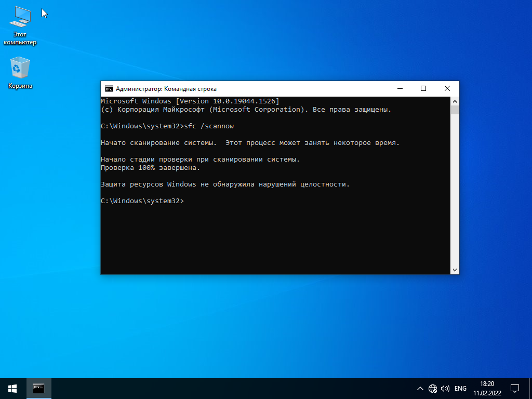Open the Action Center notifications icon
Screen dimensions: 532x399
point(515,389)
